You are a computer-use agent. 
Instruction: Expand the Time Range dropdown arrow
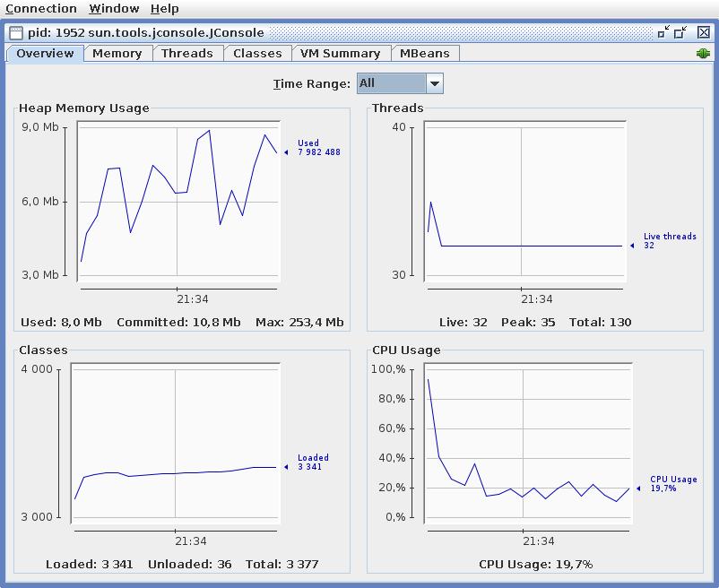coord(435,83)
